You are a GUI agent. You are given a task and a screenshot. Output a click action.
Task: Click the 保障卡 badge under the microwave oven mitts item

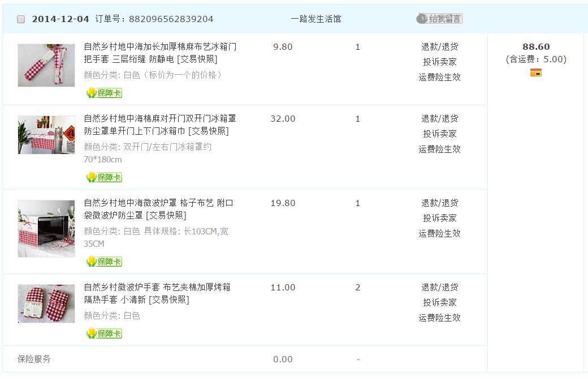(104, 333)
